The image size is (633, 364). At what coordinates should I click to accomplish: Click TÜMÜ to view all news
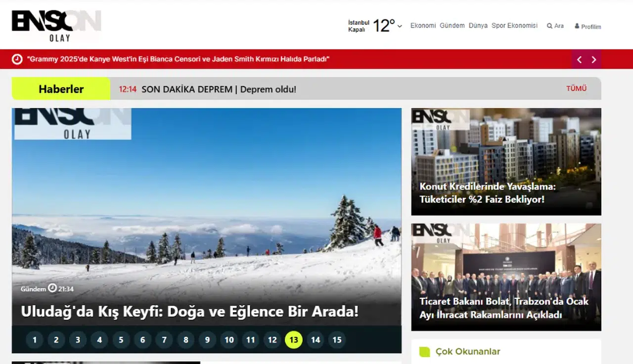[576, 89]
